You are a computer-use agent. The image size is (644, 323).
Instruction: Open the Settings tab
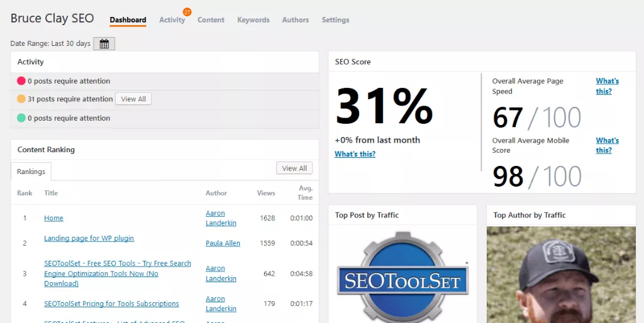(336, 19)
